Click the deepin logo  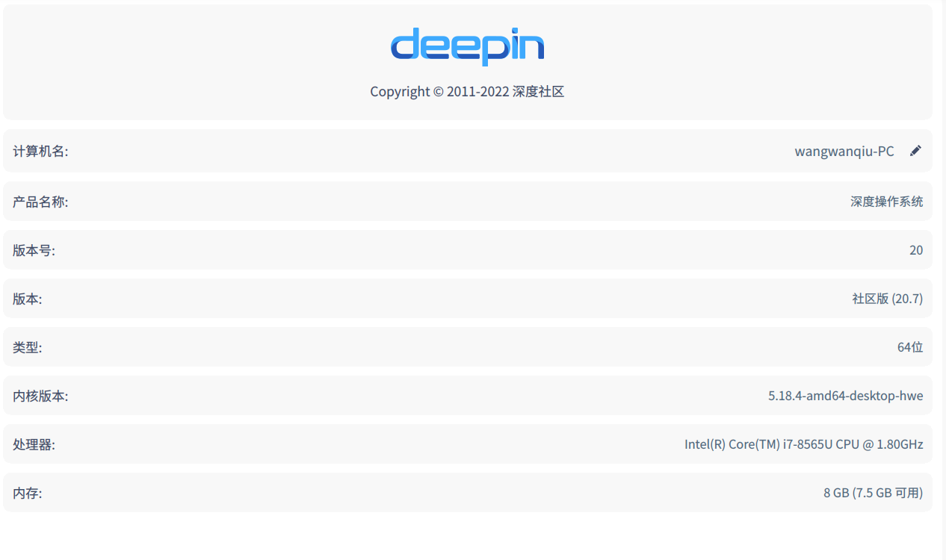tap(467, 46)
